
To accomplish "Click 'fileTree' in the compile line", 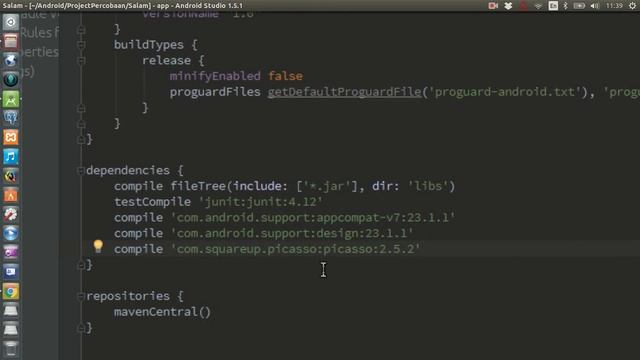I will coord(198,187).
